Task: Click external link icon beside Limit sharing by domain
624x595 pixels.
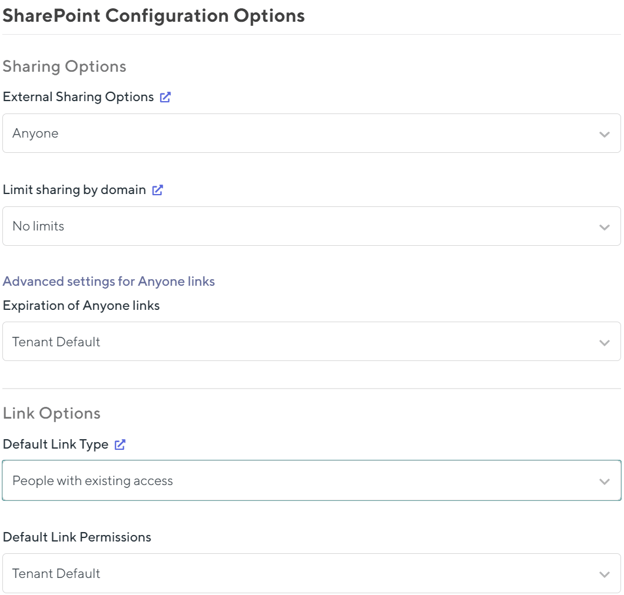Action: click(x=157, y=190)
